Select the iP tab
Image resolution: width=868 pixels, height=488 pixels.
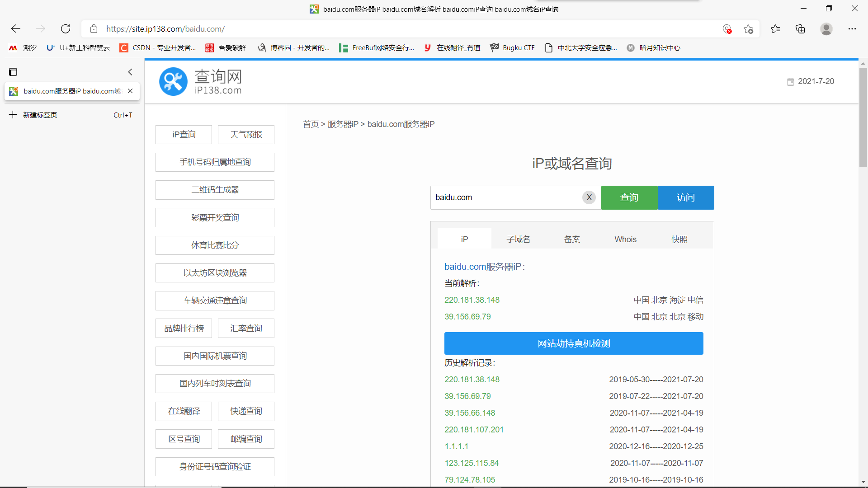coord(464,239)
